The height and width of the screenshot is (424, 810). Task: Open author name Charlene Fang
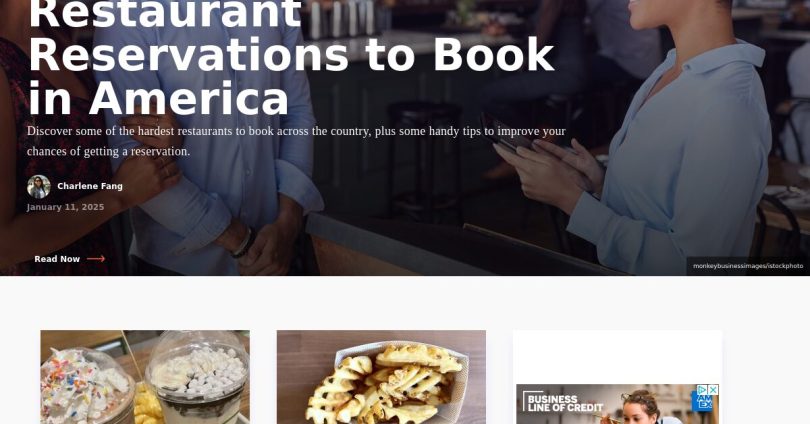pos(90,186)
